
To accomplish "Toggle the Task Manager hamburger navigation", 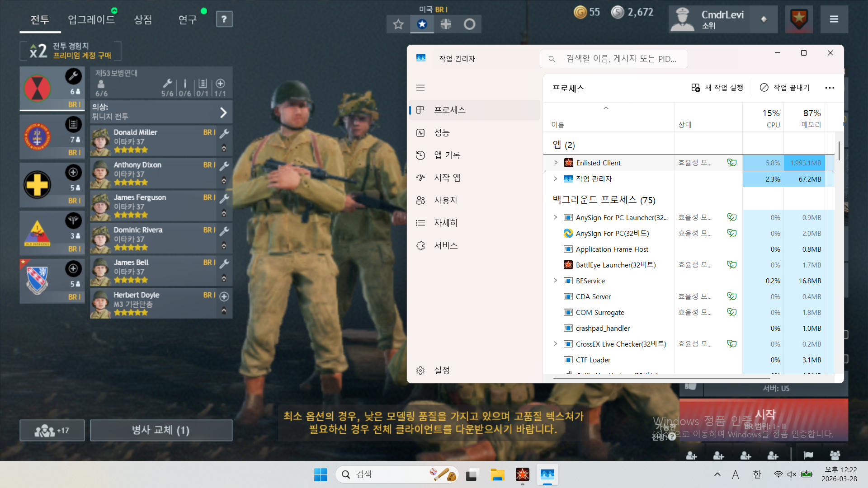I will (420, 88).
